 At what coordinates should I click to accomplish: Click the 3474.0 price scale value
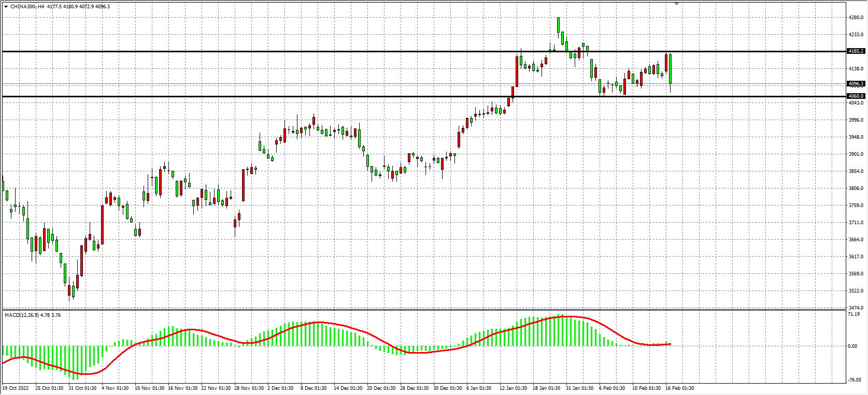[x=856, y=308]
